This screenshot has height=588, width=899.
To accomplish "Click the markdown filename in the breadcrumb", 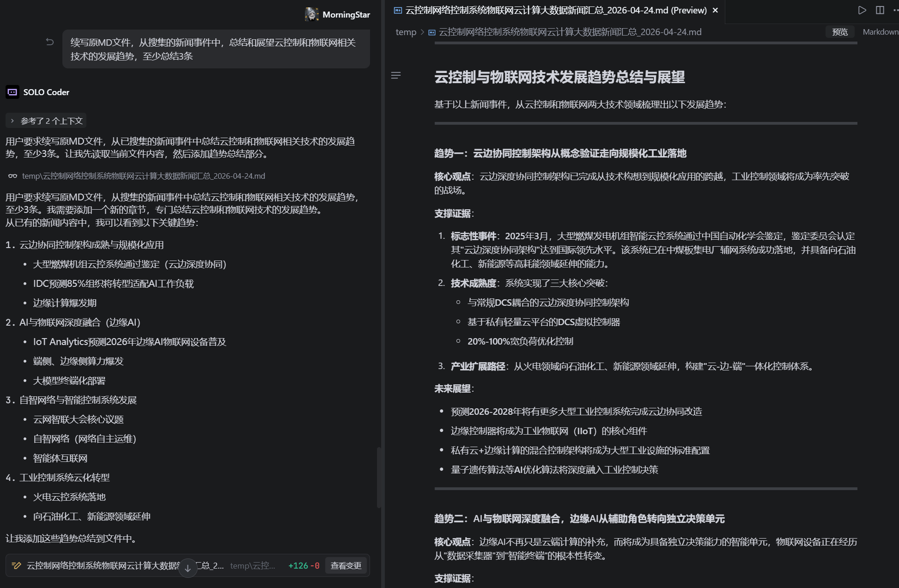I will [570, 32].
